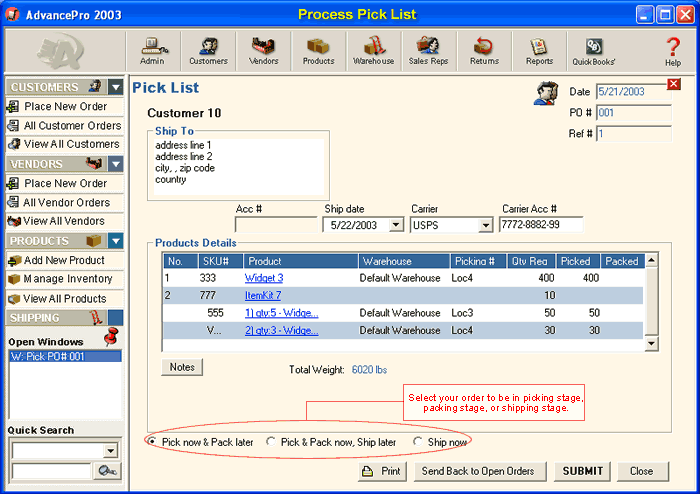Collapse the Customers sidebar section arrow
Screen dimensions: 700x494
point(116,87)
